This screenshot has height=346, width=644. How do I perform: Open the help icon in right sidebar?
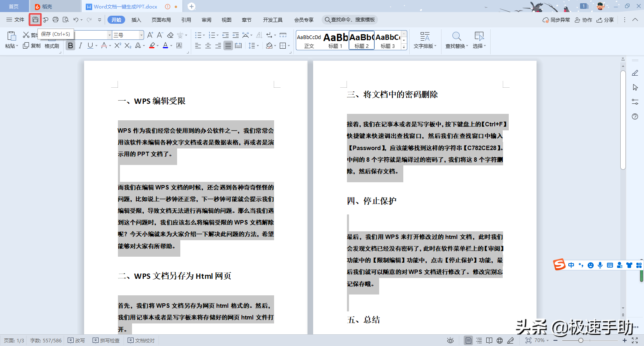click(635, 116)
